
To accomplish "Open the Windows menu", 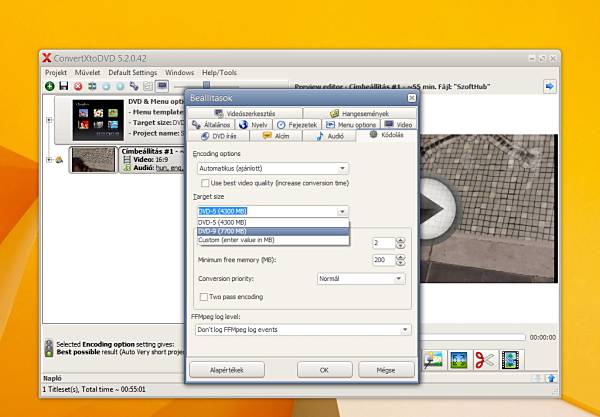I will pos(179,73).
